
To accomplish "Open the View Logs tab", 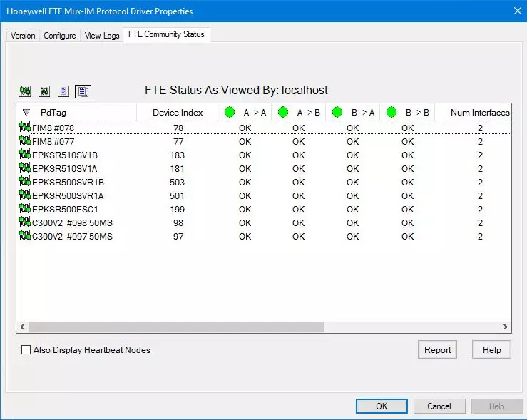I will (102, 36).
